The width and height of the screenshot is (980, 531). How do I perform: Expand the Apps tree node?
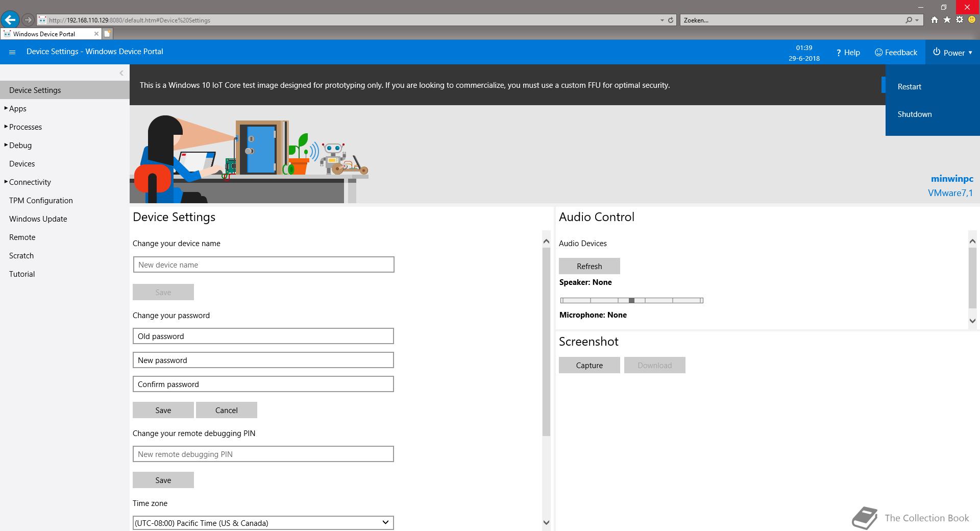point(6,108)
